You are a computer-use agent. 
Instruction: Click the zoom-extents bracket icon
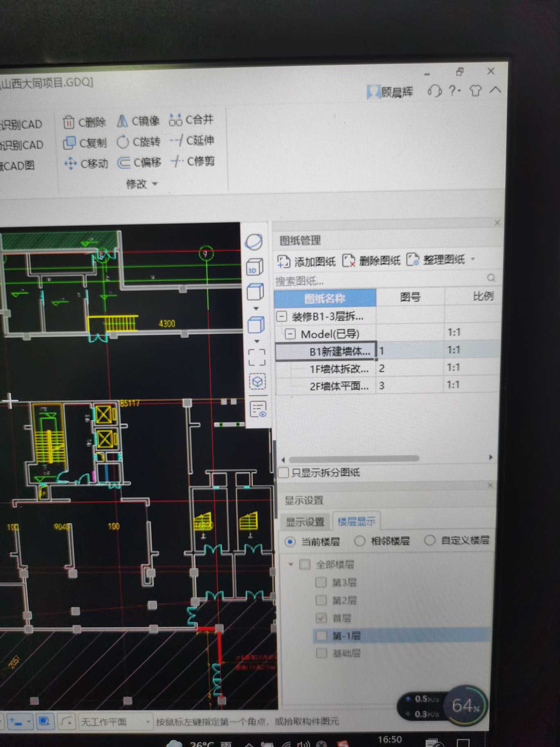point(257,357)
